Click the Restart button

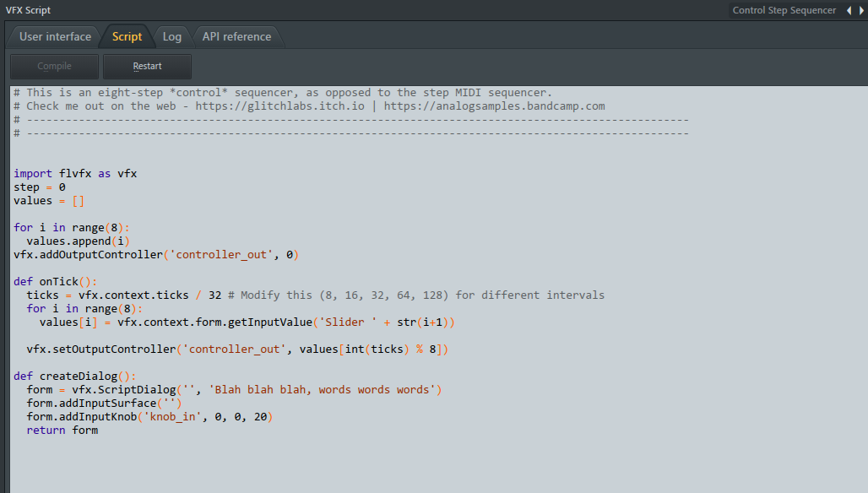pos(147,67)
